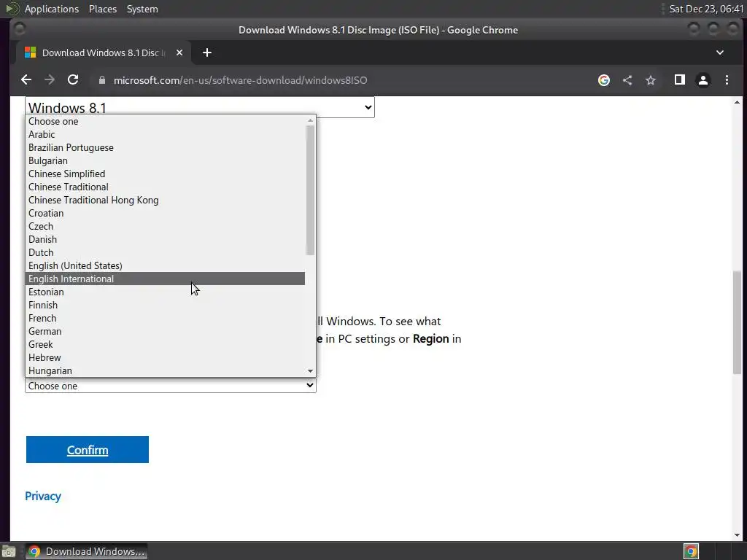The width and height of the screenshot is (747, 560).
Task: Open the tab search chevron
Action: (x=720, y=52)
